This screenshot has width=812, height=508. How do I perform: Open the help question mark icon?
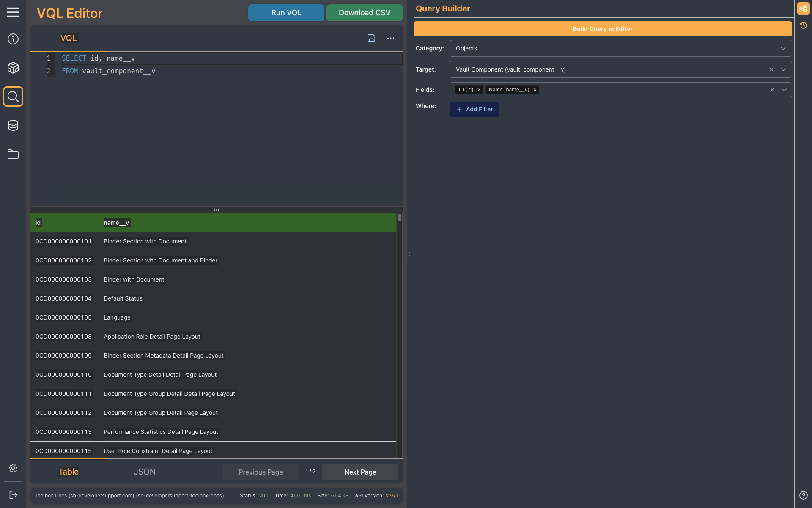click(x=804, y=495)
